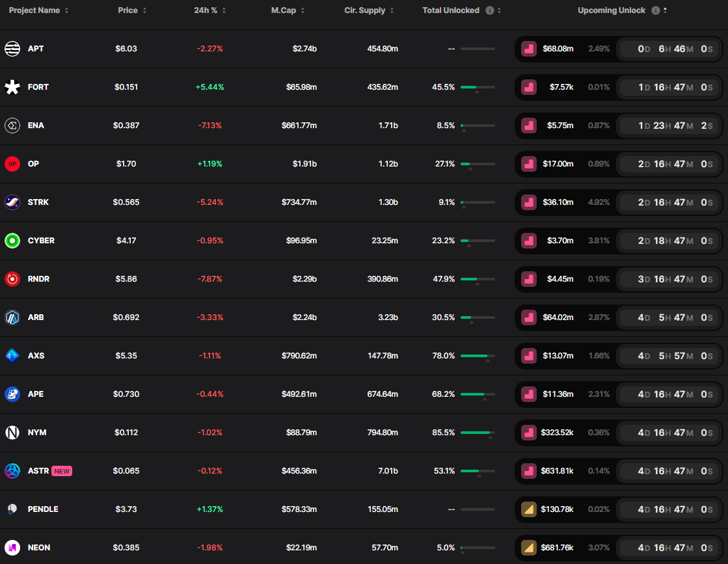Click yellow unlock type icon in NEON row
The image size is (728, 564).
click(529, 548)
